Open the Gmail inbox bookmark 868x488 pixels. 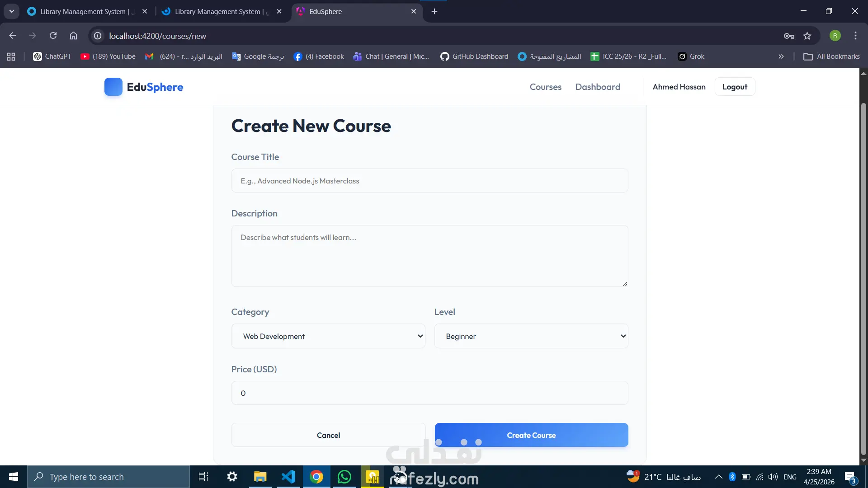(184, 56)
